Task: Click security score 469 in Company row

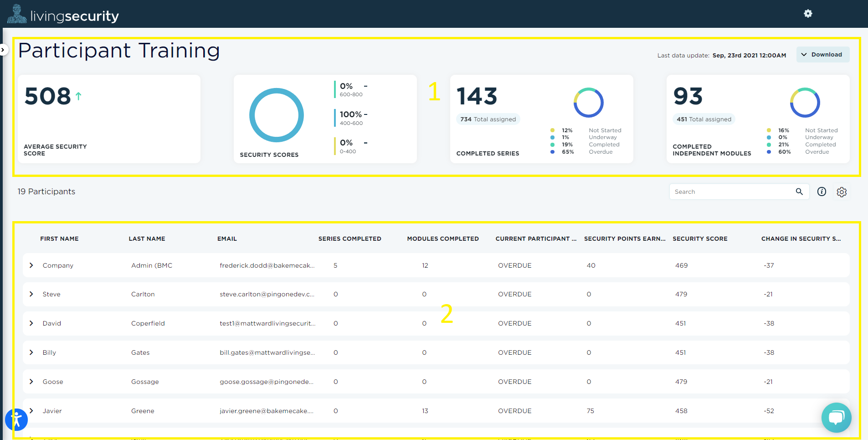Action: click(681, 265)
